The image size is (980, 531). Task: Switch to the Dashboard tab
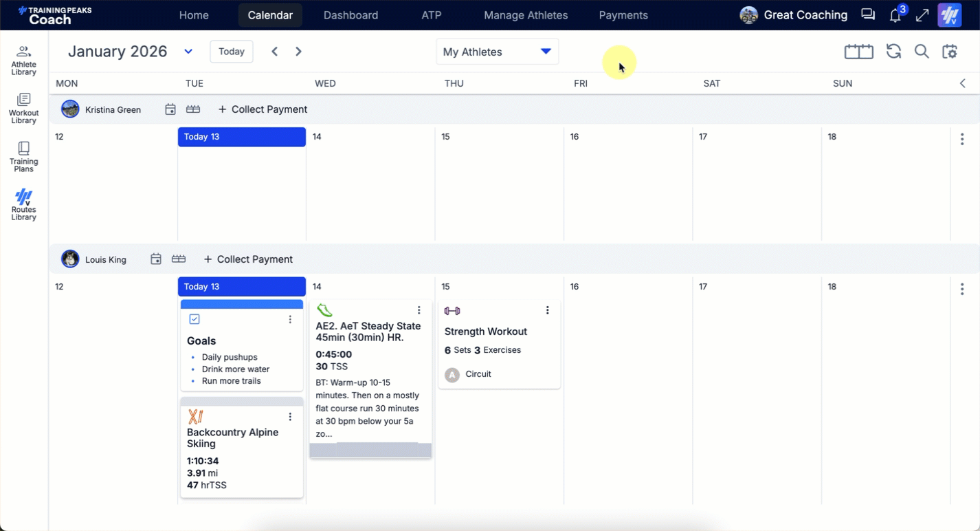(350, 15)
